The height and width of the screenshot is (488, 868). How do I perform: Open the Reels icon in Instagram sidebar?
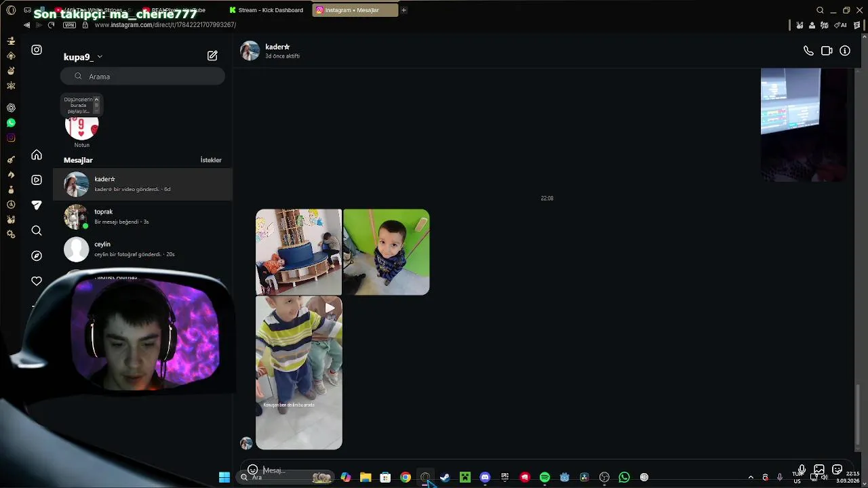pos(37,180)
